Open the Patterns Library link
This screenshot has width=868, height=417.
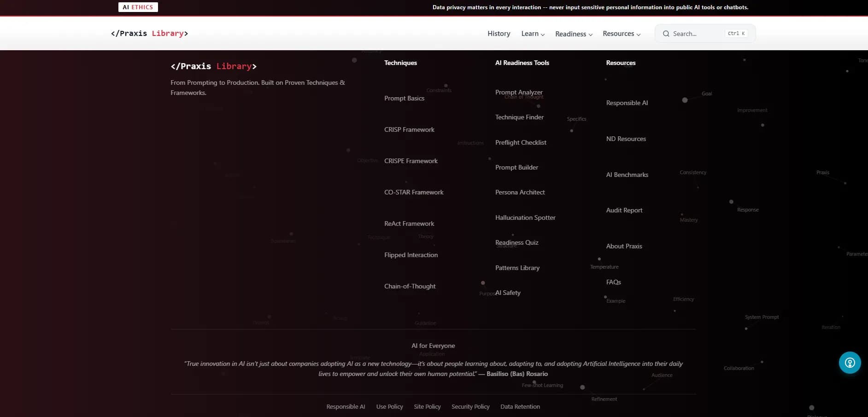pos(517,268)
